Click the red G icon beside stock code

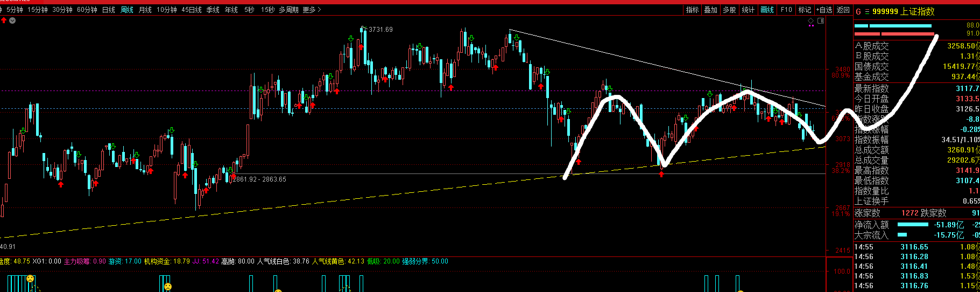point(858,11)
